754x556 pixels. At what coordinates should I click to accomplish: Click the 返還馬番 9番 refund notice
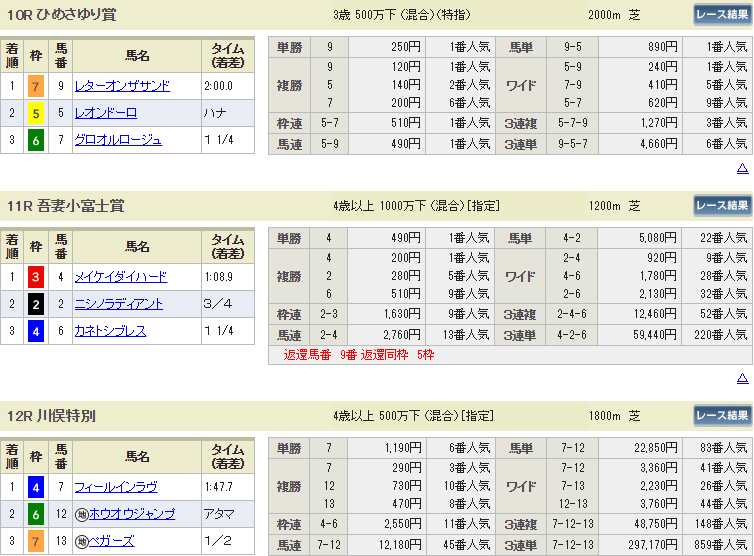click(358, 355)
